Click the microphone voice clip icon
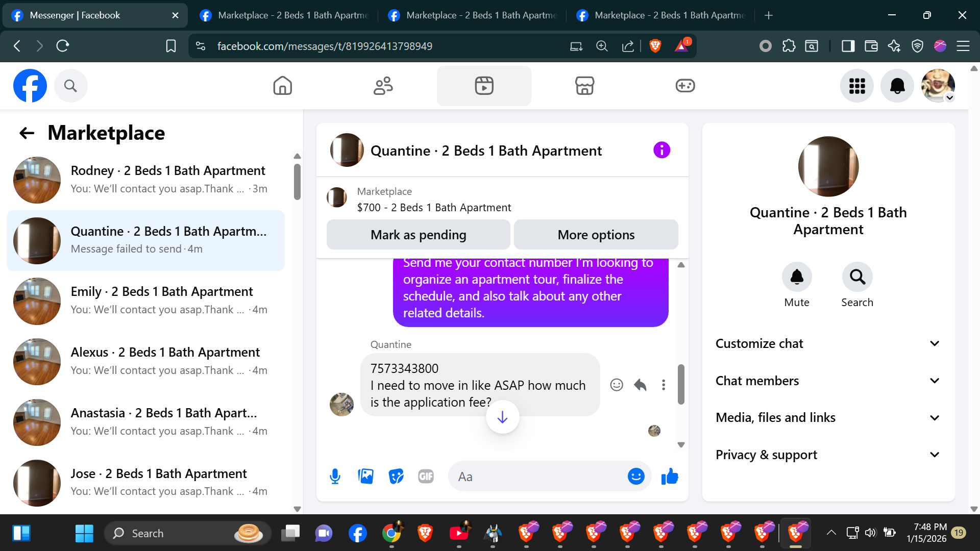980x551 pixels. tap(335, 477)
